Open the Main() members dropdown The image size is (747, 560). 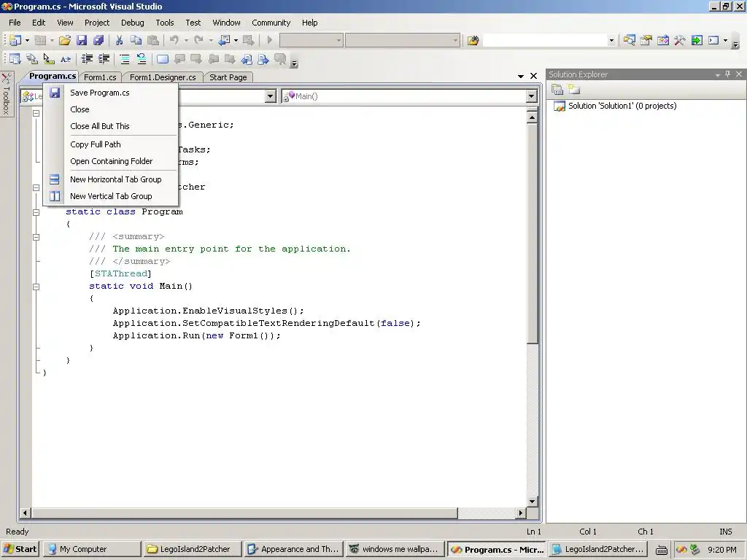(x=532, y=96)
